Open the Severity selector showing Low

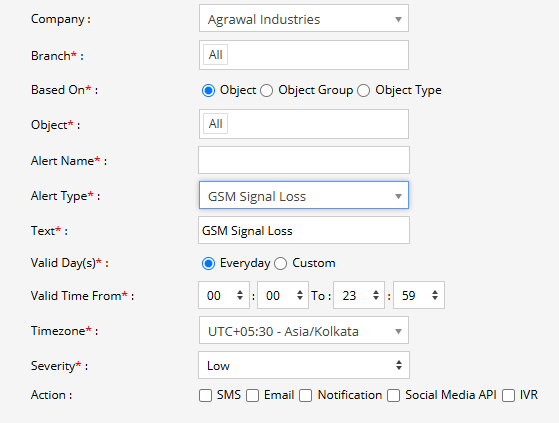pos(304,365)
